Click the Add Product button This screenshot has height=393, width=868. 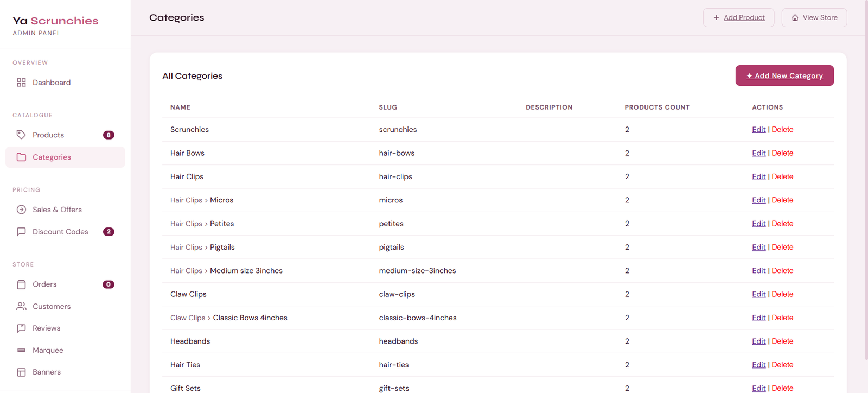point(738,17)
